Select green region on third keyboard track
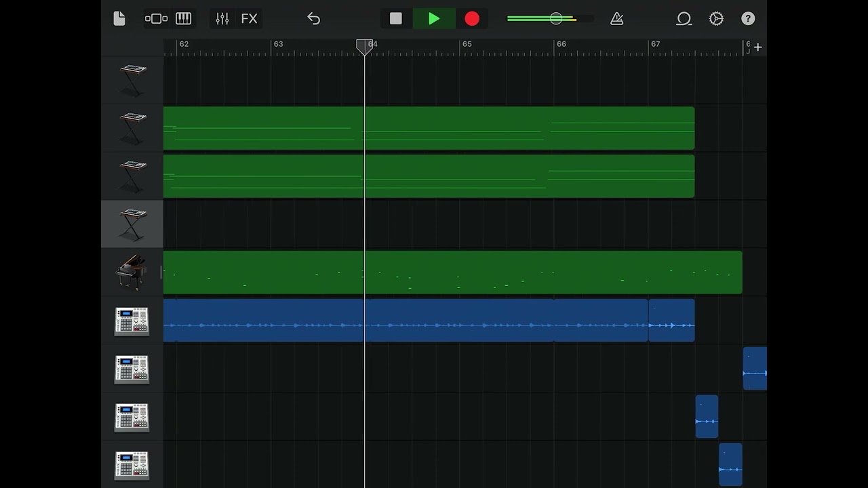 [429, 176]
